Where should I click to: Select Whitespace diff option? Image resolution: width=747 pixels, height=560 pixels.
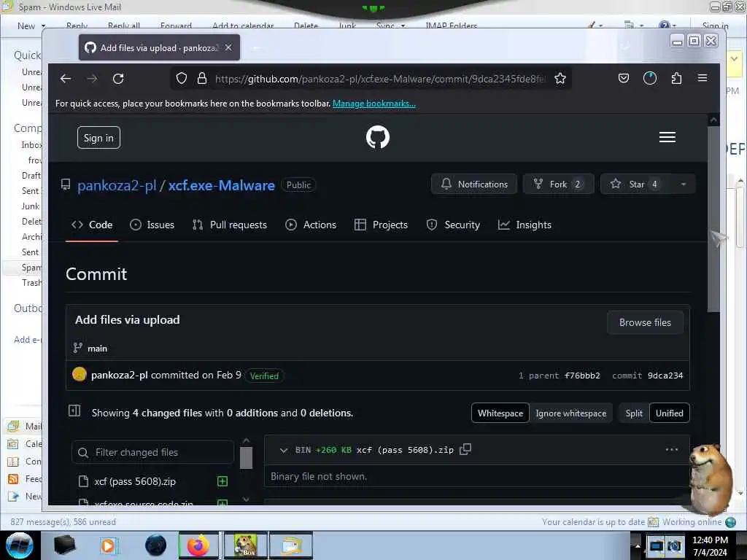click(500, 413)
